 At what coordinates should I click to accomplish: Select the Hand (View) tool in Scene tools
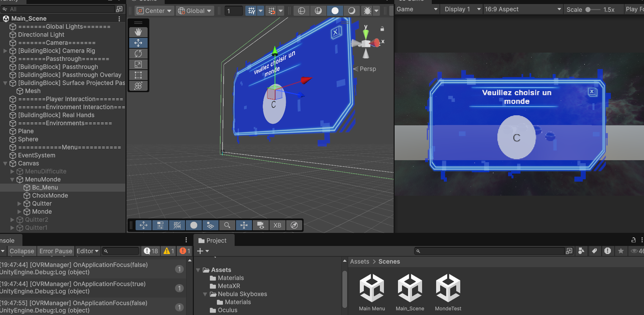click(x=138, y=32)
